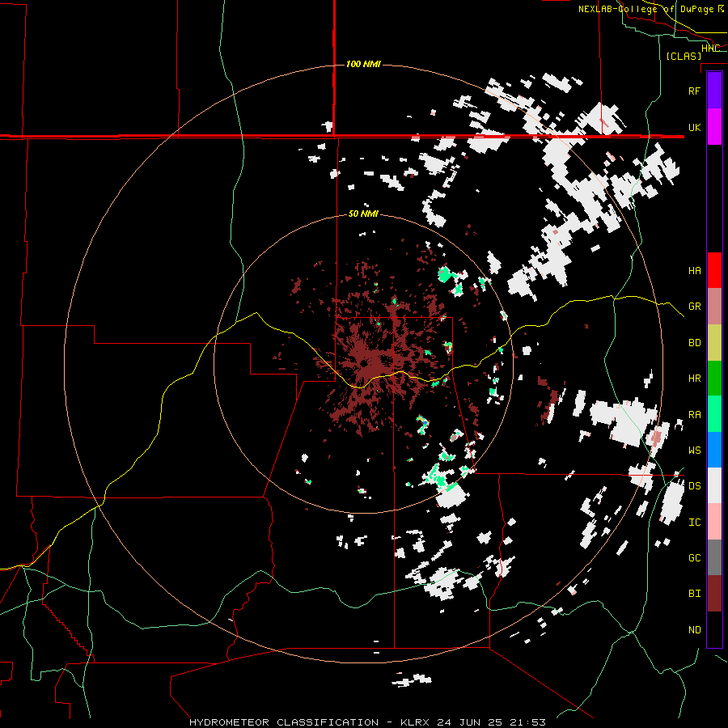Viewport: 728px width, 728px height.
Task: Click the HR green legend swatch
Action: (x=714, y=379)
